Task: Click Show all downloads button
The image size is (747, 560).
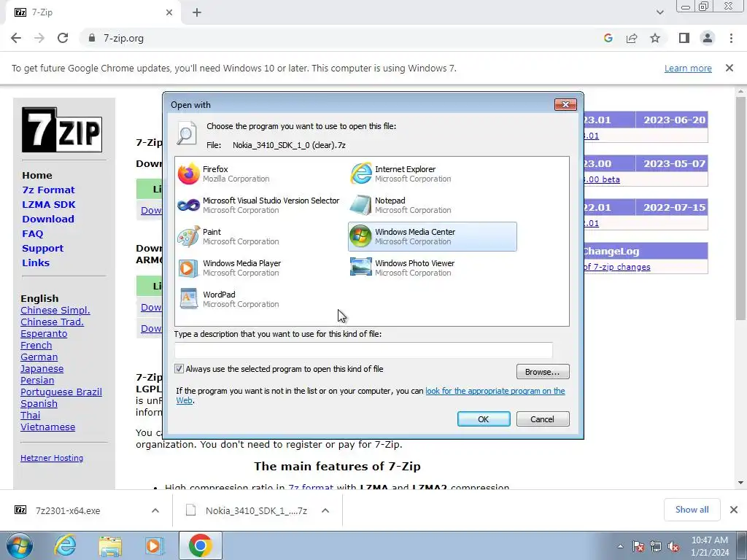Action: coord(692,510)
